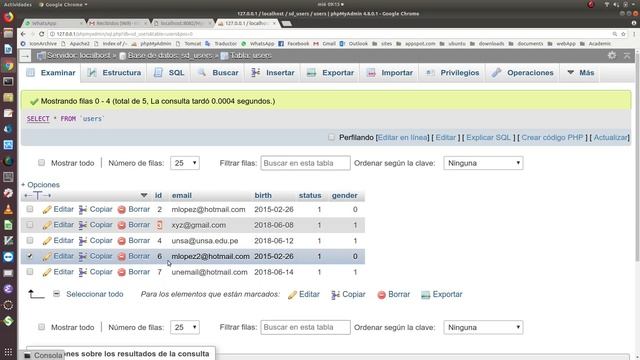The width and height of the screenshot is (640, 360).
Task: Switch to the SQL tab
Action: [x=169, y=73]
